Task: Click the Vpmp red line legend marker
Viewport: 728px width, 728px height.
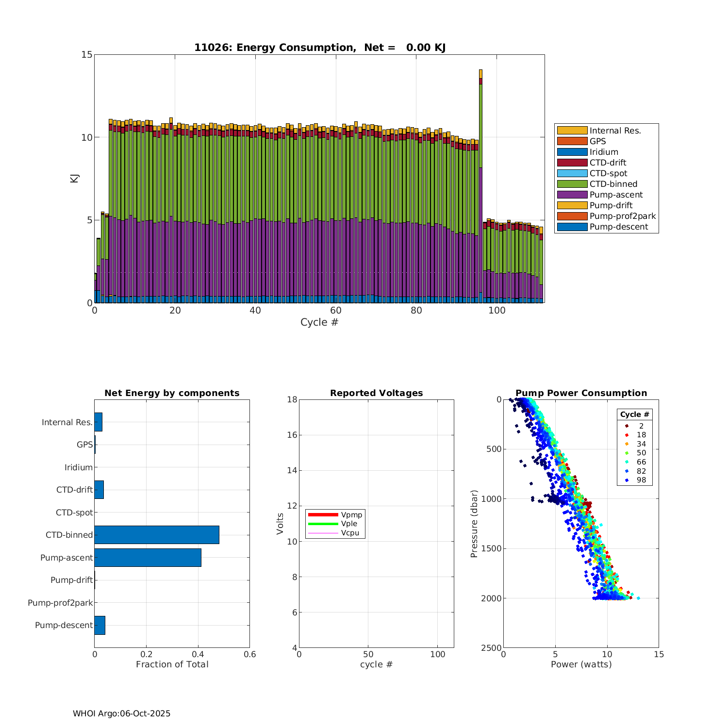Action: click(323, 514)
